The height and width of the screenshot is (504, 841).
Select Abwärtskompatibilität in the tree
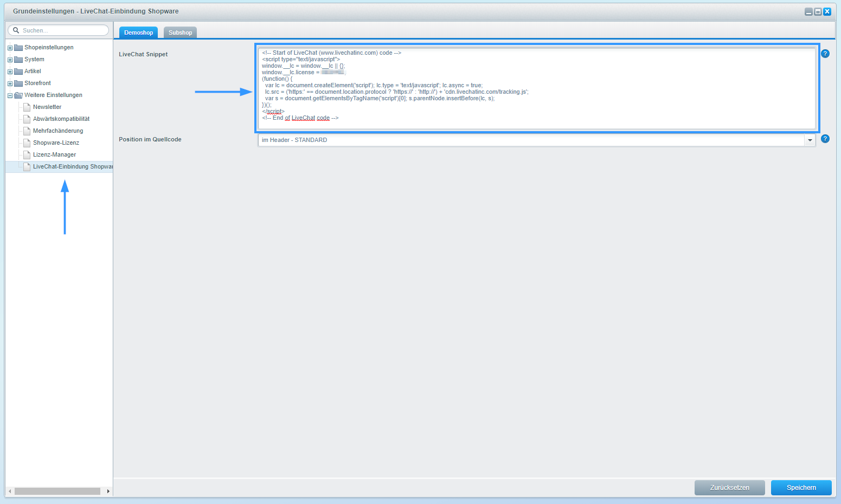tap(61, 119)
